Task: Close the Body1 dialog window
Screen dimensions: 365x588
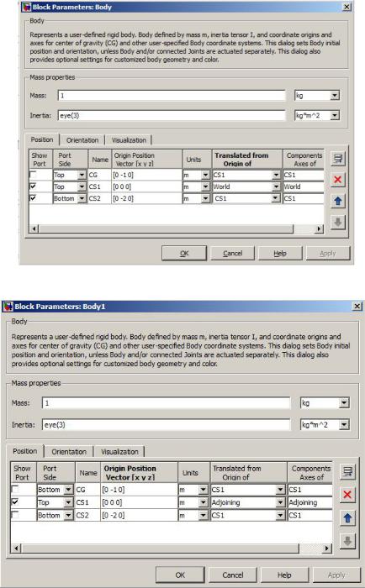Action: pyautogui.click(x=357, y=307)
